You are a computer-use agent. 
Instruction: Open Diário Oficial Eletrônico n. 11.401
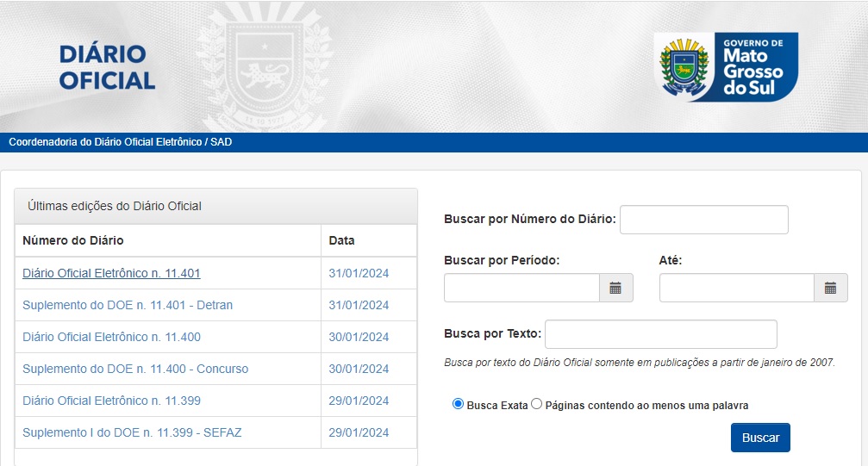click(111, 273)
